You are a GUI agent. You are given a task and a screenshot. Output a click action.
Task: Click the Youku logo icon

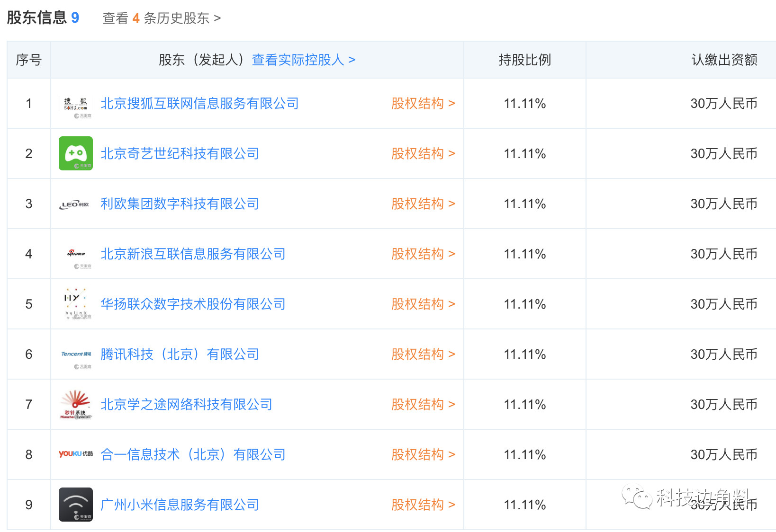76,454
